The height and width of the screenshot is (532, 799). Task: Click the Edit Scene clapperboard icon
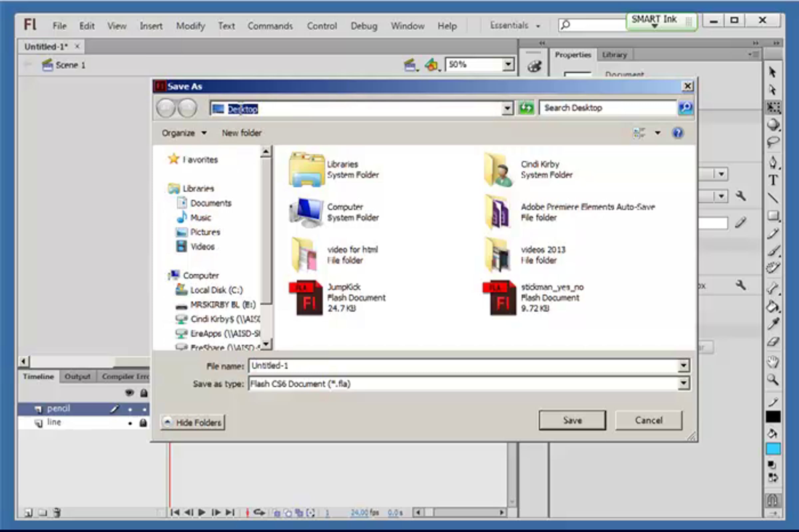[410, 65]
